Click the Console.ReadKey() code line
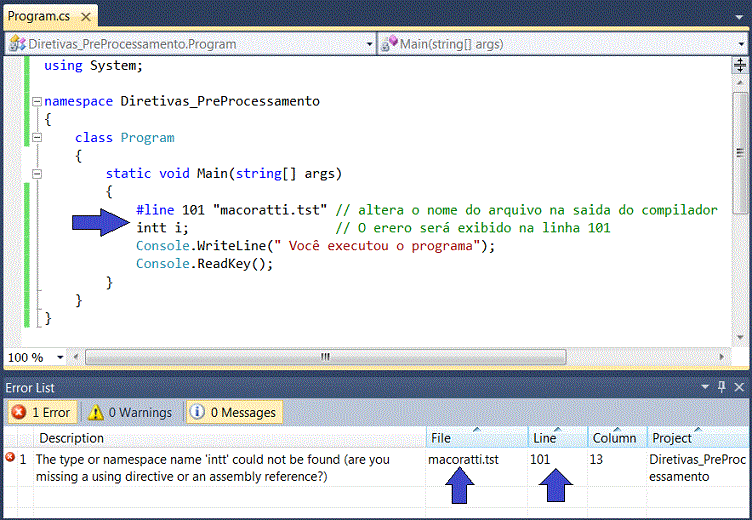 point(204,264)
